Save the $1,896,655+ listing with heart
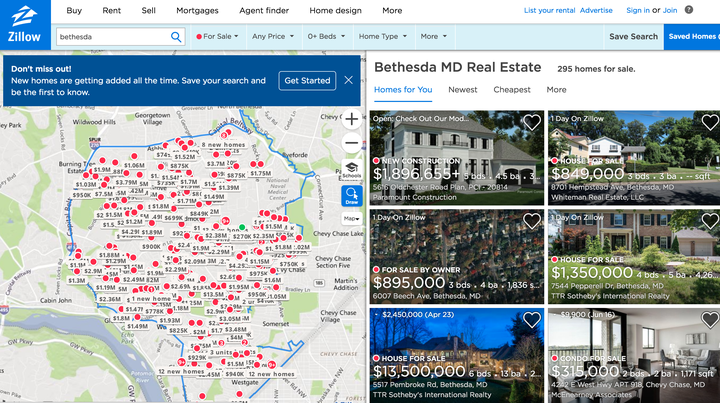Screen dimensions: 720x403 pyautogui.click(x=532, y=122)
